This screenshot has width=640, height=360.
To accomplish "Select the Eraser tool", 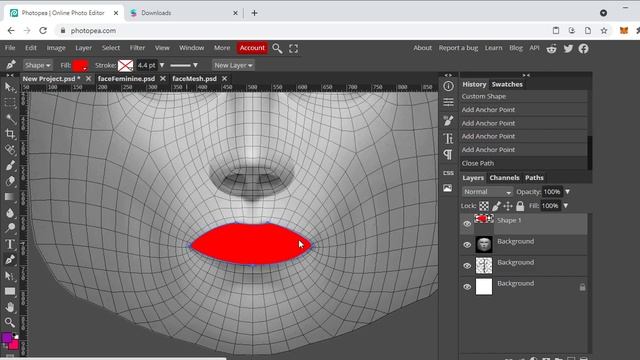I will click(x=10, y=181).
